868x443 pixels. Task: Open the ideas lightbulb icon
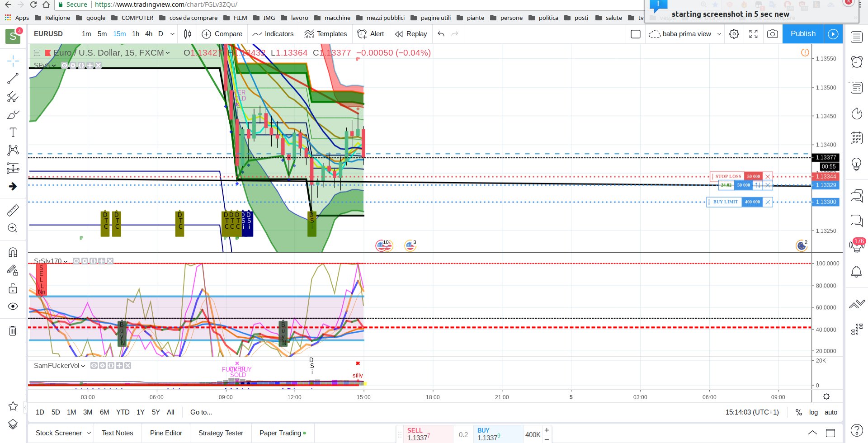pos(857,164)
